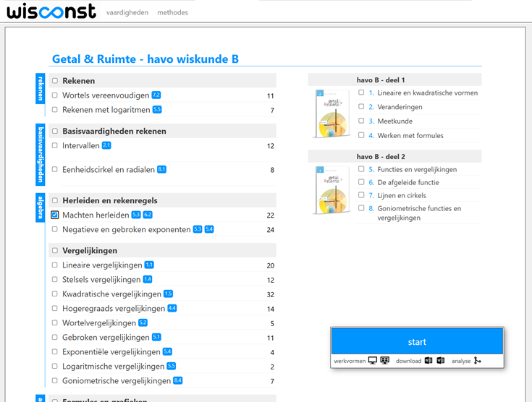Click the Exponentiële vergelijkingen skill label

(111, 352)
